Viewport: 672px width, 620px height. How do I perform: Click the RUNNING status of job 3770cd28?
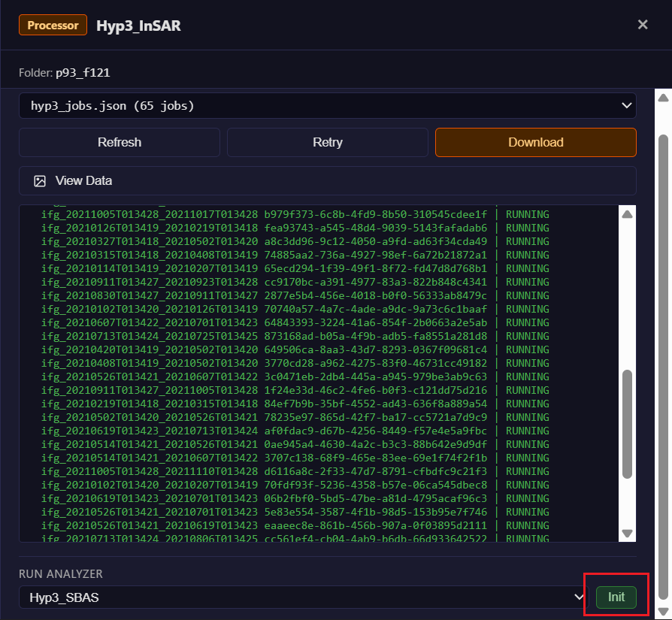click(x=527, y=363)
